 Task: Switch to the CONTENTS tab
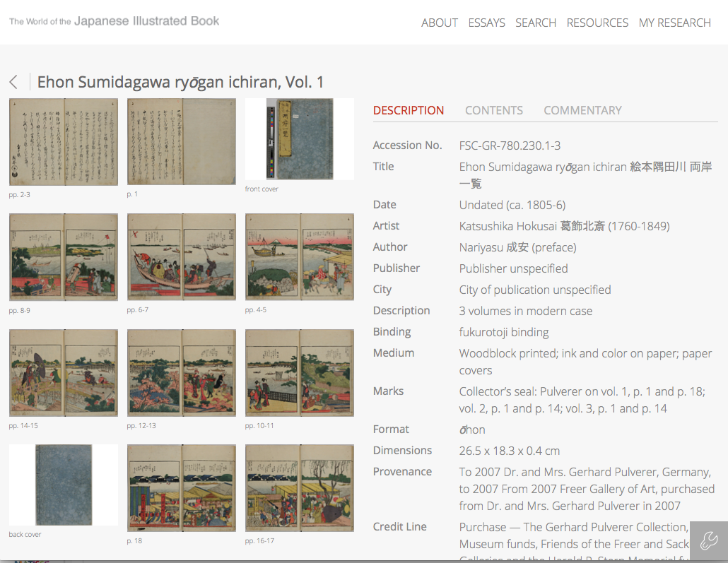(x=494, y=110)
